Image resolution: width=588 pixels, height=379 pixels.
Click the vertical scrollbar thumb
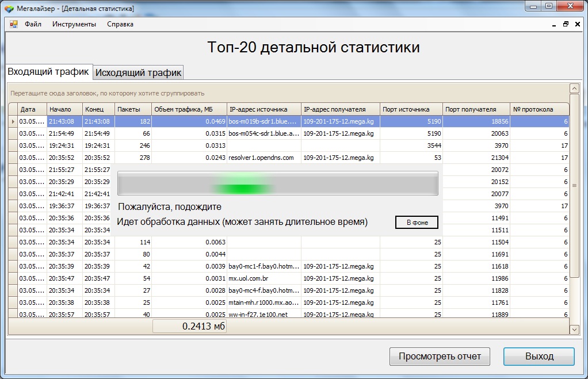point(574,186)
